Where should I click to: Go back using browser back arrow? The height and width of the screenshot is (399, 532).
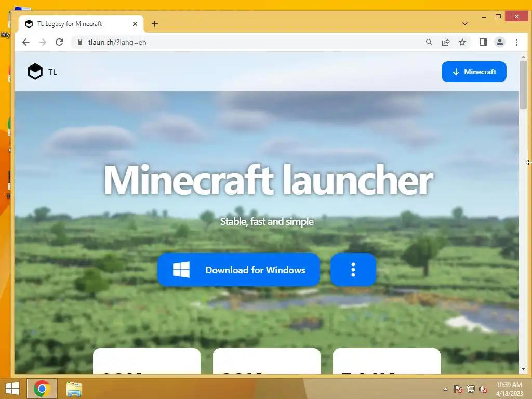[x=26, y=42]
